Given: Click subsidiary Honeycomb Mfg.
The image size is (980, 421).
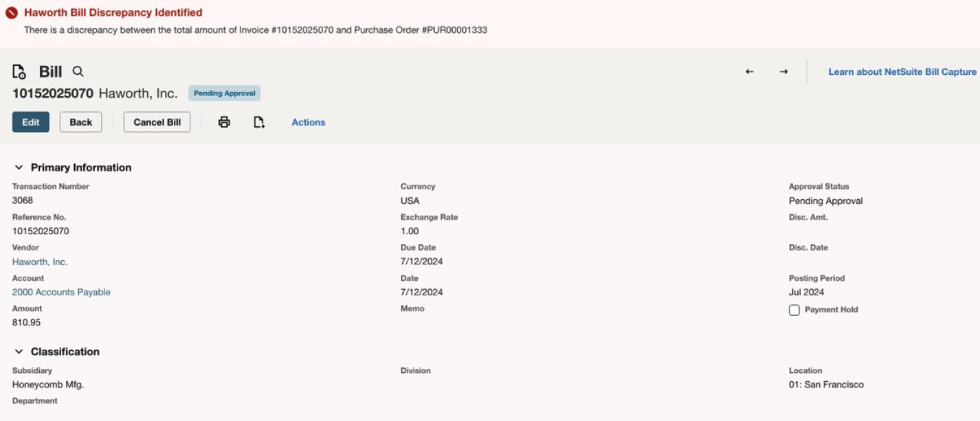Looking at the screenshot, I should pyautogui.click(x=48, y=385).
